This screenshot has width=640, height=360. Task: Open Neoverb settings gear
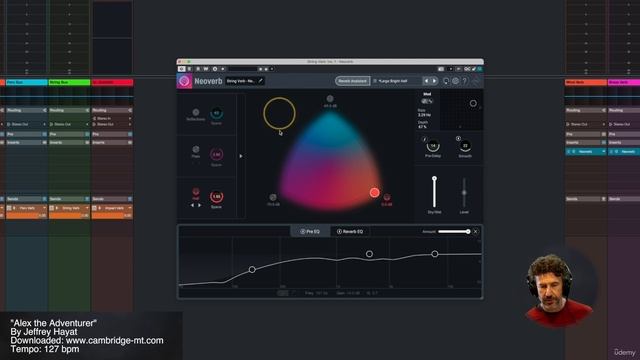456,81
